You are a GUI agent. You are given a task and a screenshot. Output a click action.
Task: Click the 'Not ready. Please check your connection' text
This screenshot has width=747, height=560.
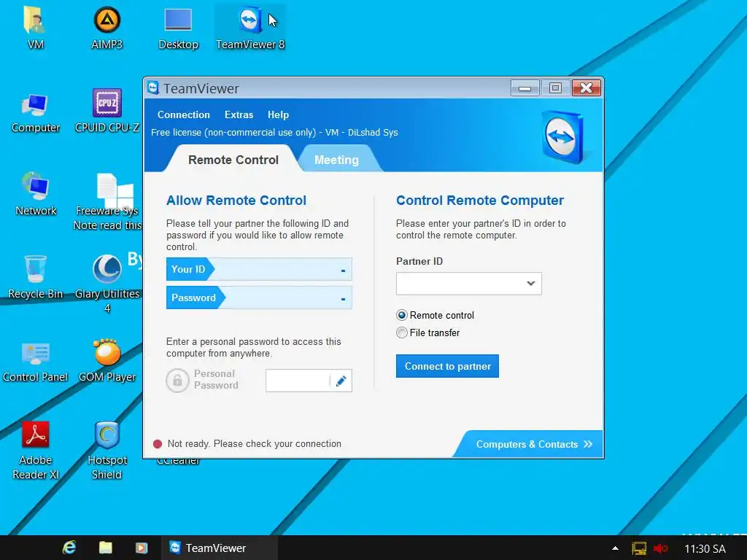click(x=255, y=444)
